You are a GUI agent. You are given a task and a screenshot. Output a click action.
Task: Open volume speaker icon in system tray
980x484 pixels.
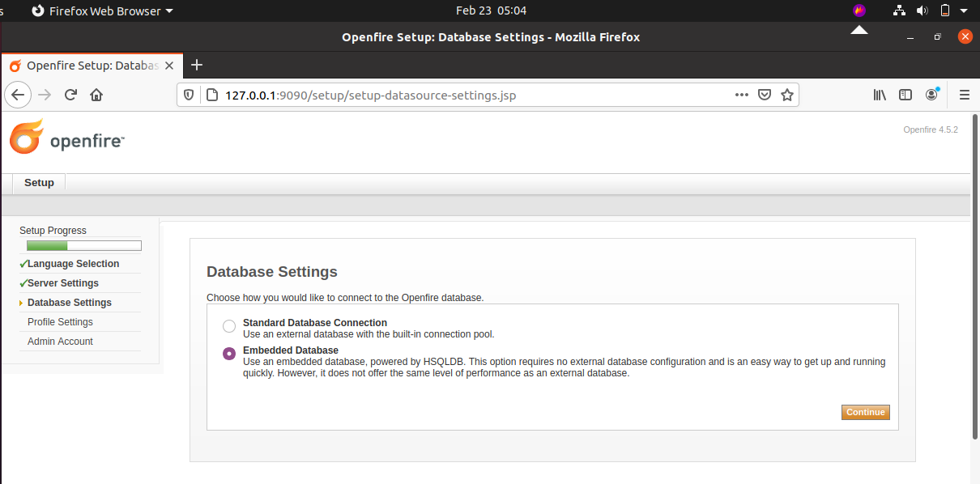point(922,11)
